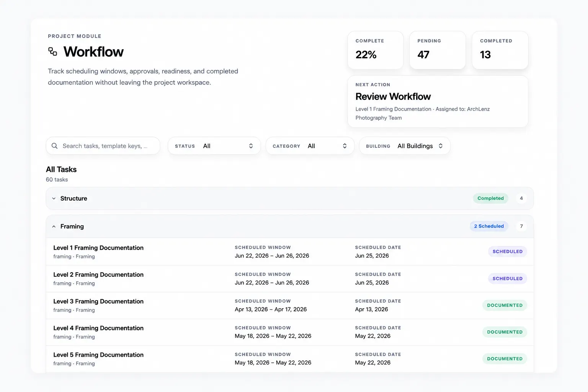588x392 pixels.
Task: Focus the Search tasks input field
Action: click(103, 146)
